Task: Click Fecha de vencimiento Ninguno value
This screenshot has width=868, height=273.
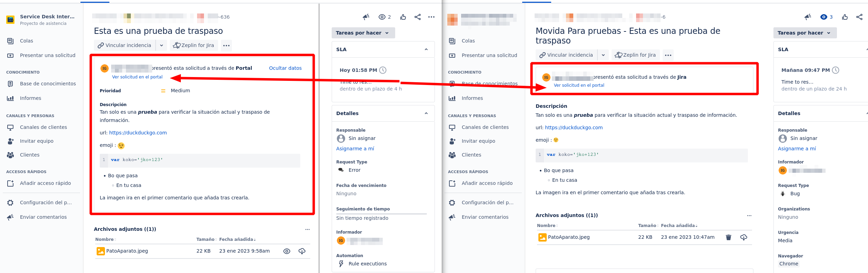Action: point(346,194)
